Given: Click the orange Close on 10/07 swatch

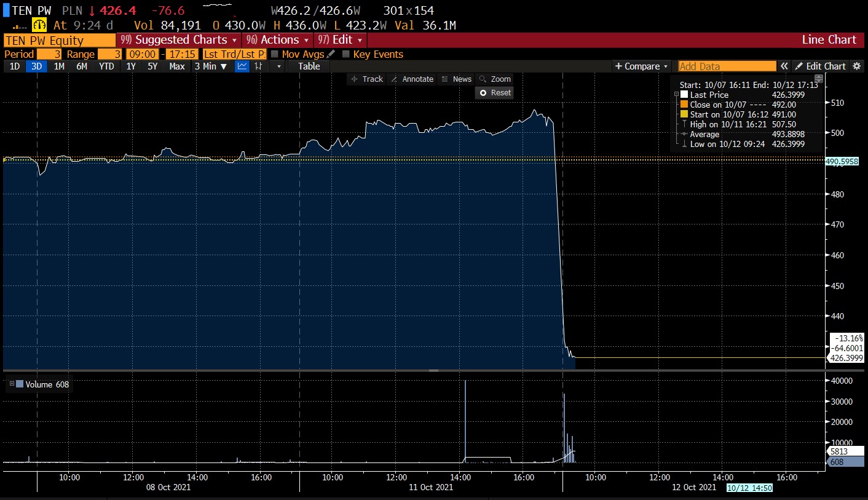Looking at the screenshot, I should (x=684, y=105).
